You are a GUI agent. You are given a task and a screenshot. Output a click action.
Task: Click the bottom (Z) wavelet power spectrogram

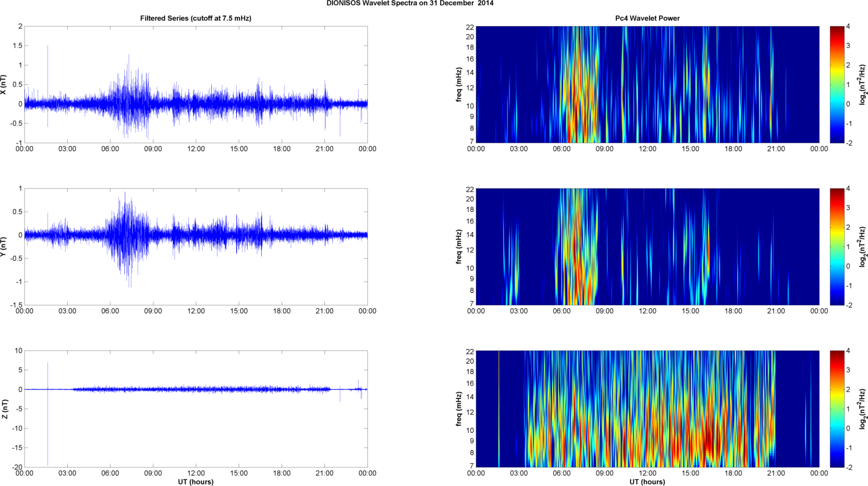(647, 409)
